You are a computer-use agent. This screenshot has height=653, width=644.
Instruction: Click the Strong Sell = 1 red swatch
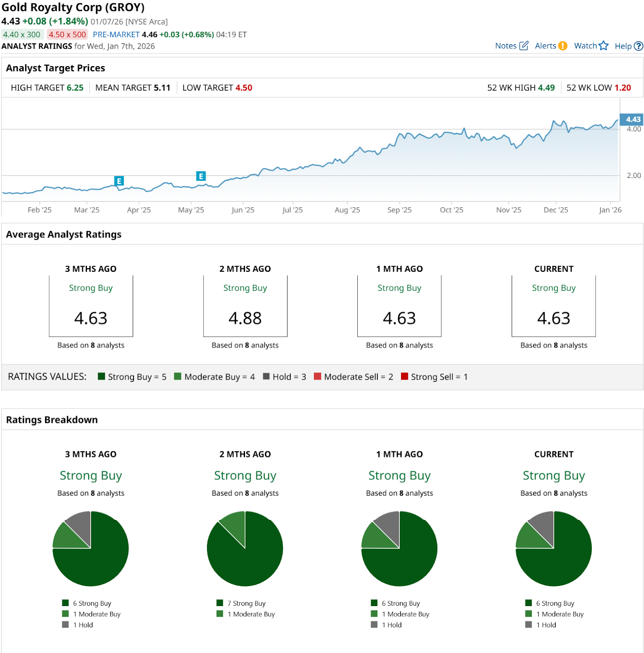point(404,376)
